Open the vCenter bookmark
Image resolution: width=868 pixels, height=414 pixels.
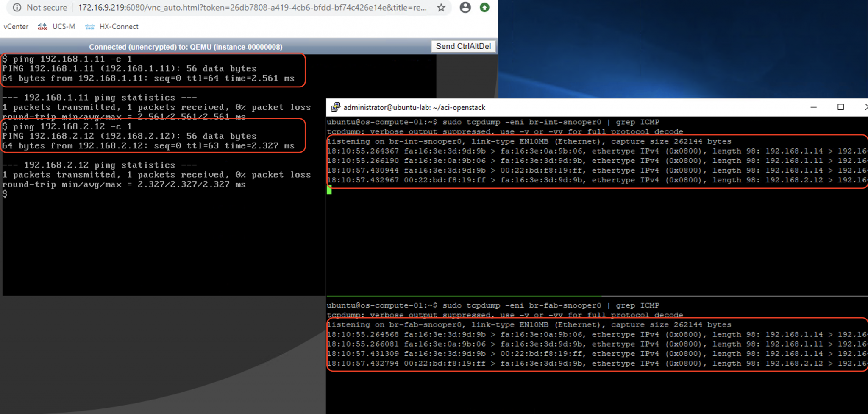[16, 26]
